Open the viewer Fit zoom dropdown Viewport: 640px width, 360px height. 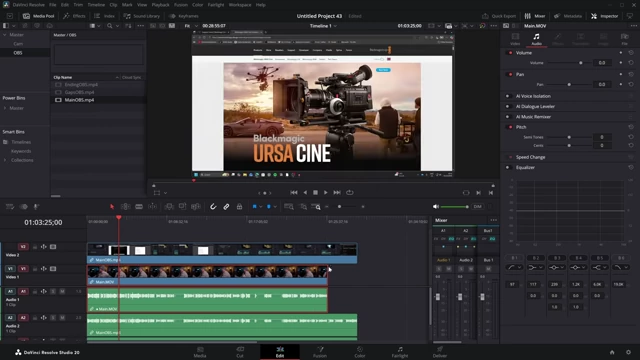(191, 26)
